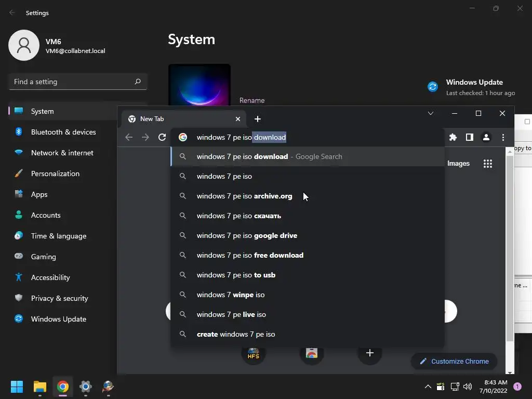Viewport: 532px width, 399px height.
Task: Click the rightmost pinned taskbar app icon
Action: 108,387
